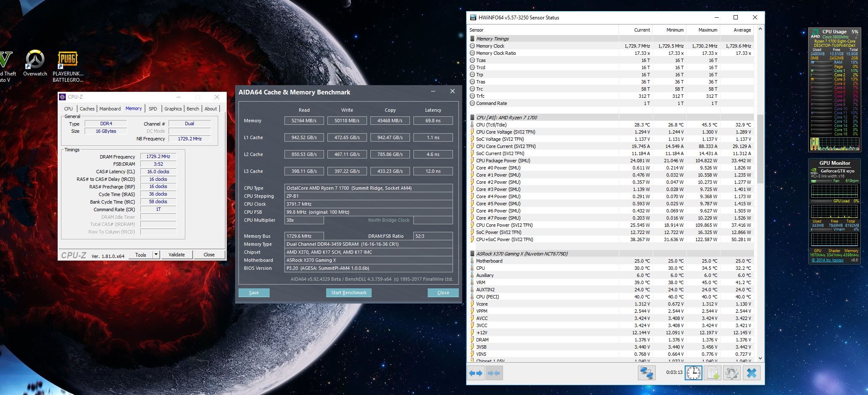Switch to Caches tab in CPU-Z
The image size is (868, 395).
(87, 109)
